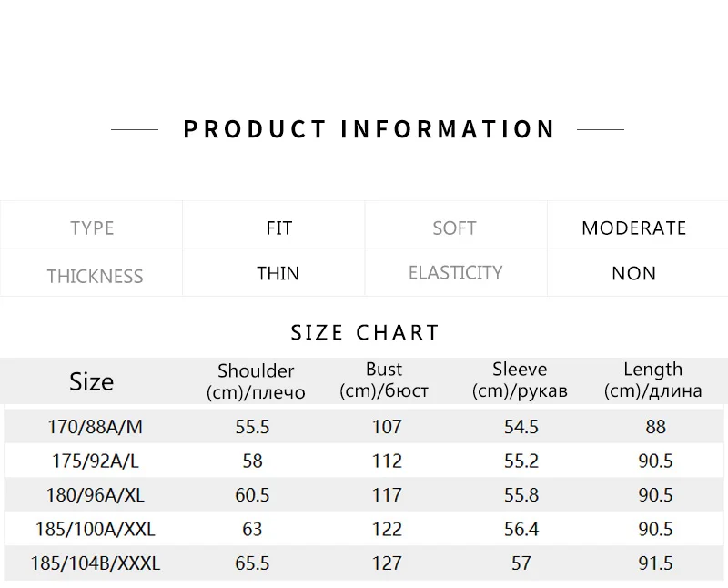The width and height of the screenshot is (728, 588).
Task: Select the Size column header
Action: click(x=91, y=381)
